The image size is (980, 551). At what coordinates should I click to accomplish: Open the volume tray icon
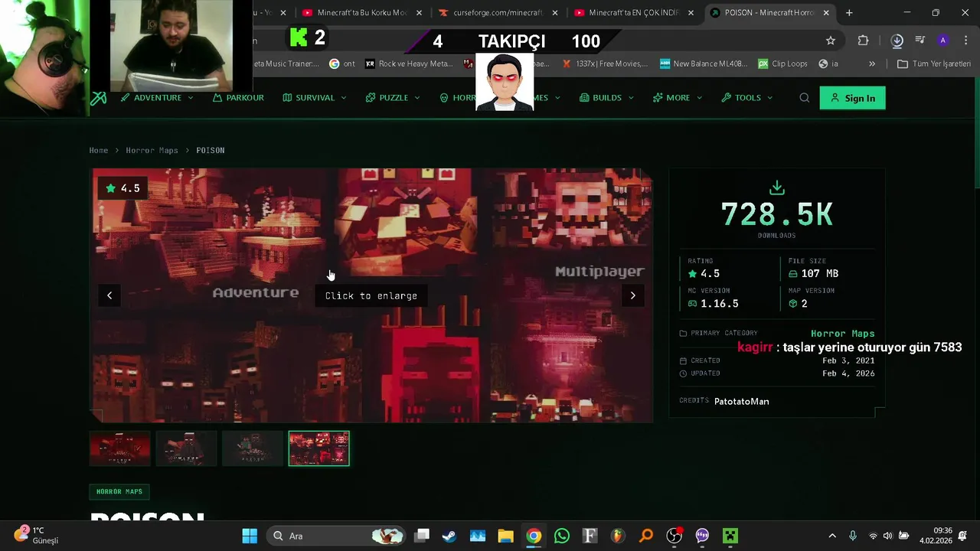pos(888,536)
